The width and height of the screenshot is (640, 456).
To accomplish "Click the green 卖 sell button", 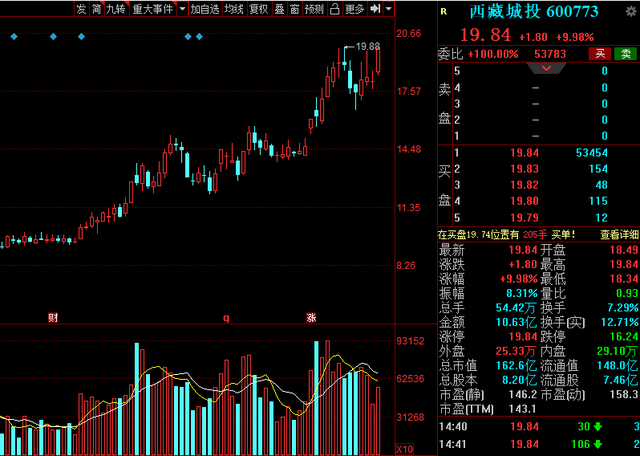I will (626, 53).
